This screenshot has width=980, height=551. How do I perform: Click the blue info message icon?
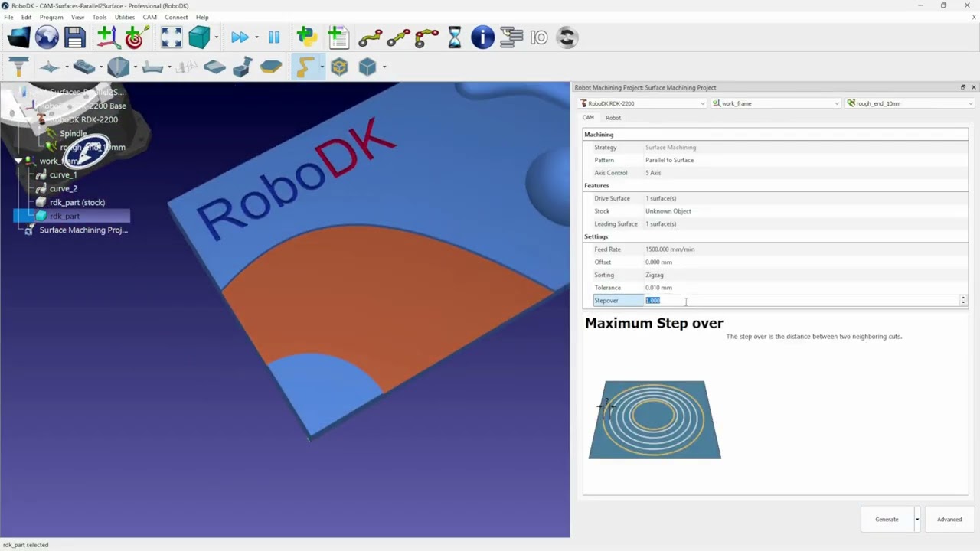tap(482, 37)
